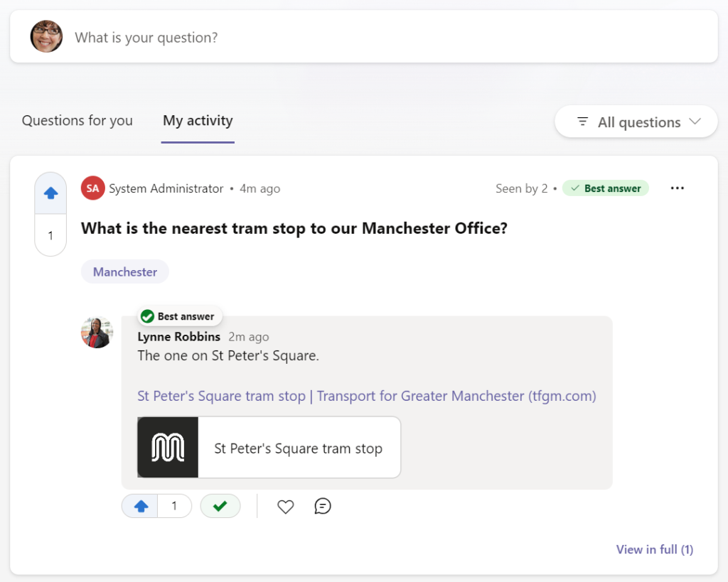Click the chevron on All questions filter
This screenshot has width=728, height=582.
point(695,122)
